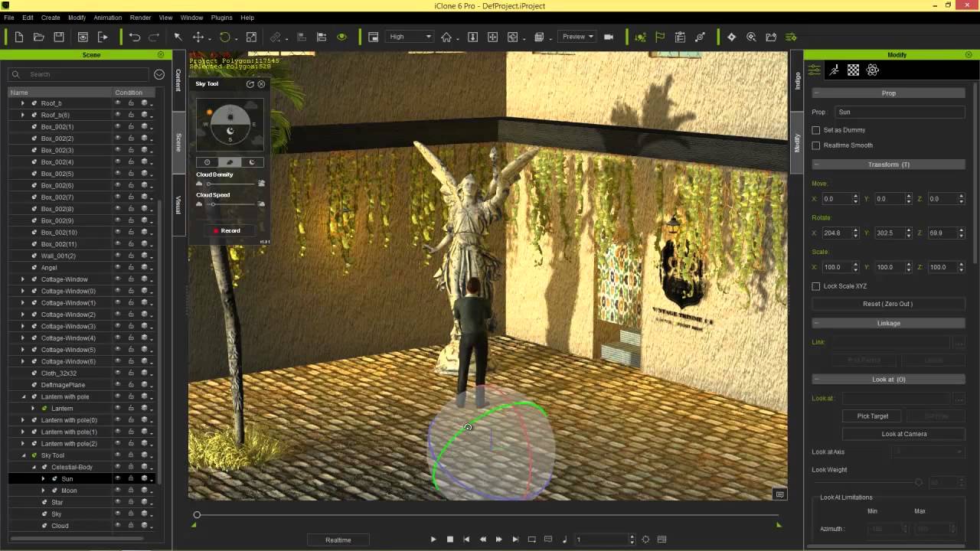
Task: Collapse the Sky Tool tree node
Action: pos(23,455)
